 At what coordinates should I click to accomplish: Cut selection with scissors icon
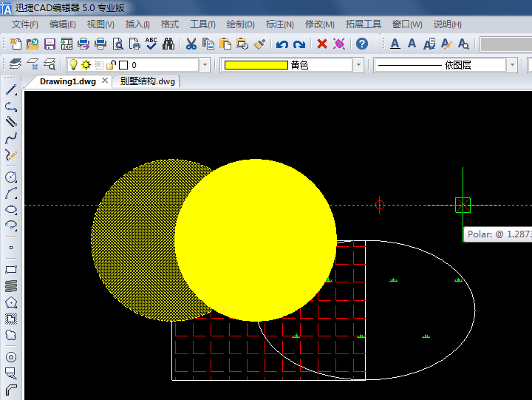pos(191,44)
